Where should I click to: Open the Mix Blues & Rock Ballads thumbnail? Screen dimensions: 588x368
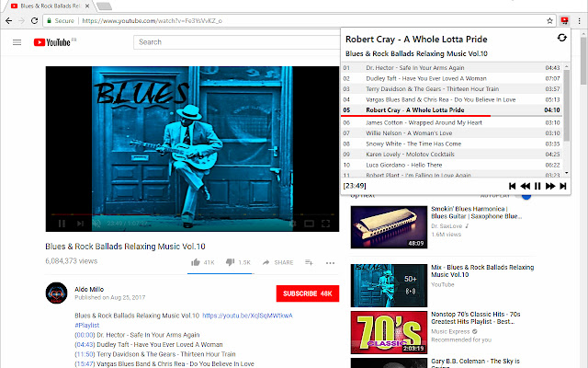coord(389,285)
